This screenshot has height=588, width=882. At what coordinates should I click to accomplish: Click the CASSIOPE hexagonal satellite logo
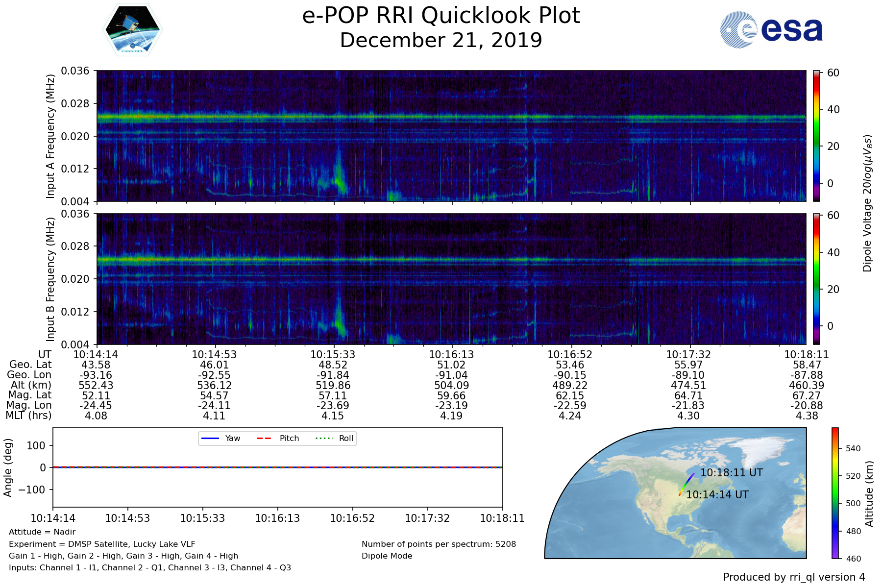click(132, 30)
